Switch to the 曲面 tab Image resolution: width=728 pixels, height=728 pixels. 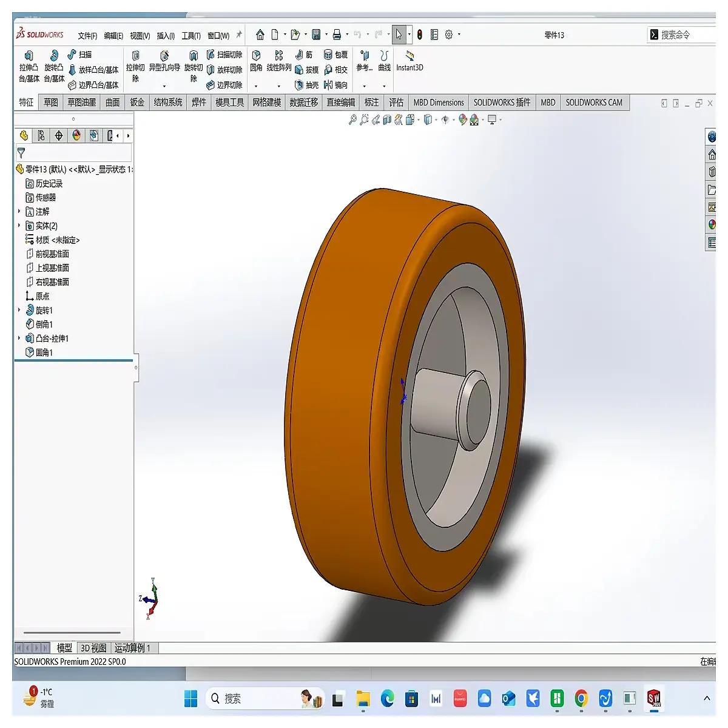coord(113,103)
